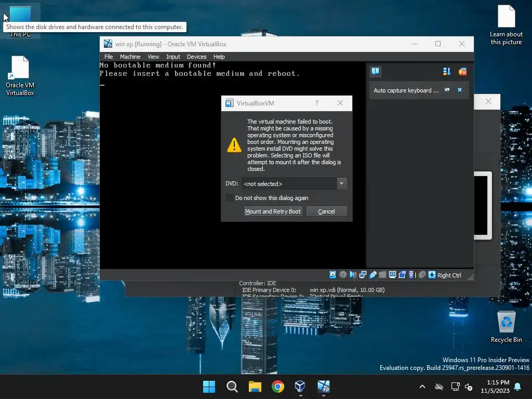
Task: Click the OneDrive cloud tray icon
Action: pyautogui.click(x=439, y=387)
